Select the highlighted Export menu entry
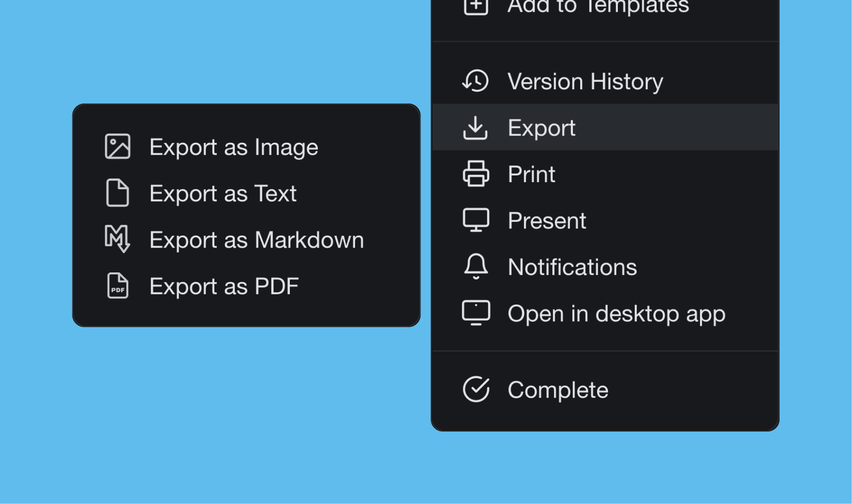This screenshot has width=852, height=504. pyautogui.click(x=541, y=128)
